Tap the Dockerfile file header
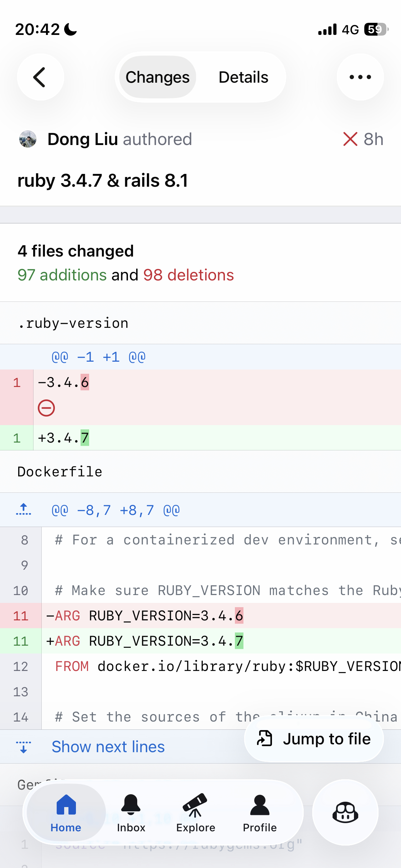Image resolution: width=401 pixels, height=868 pixels. click(60, 472)
